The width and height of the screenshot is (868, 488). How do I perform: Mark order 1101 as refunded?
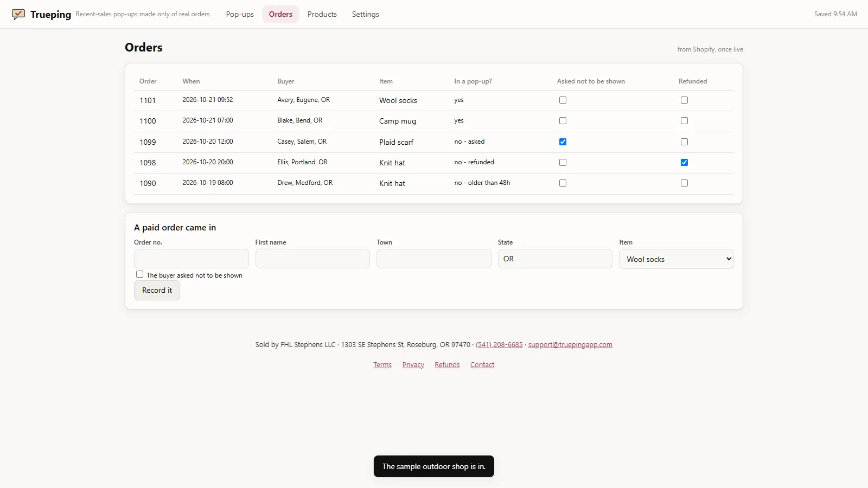684,100
